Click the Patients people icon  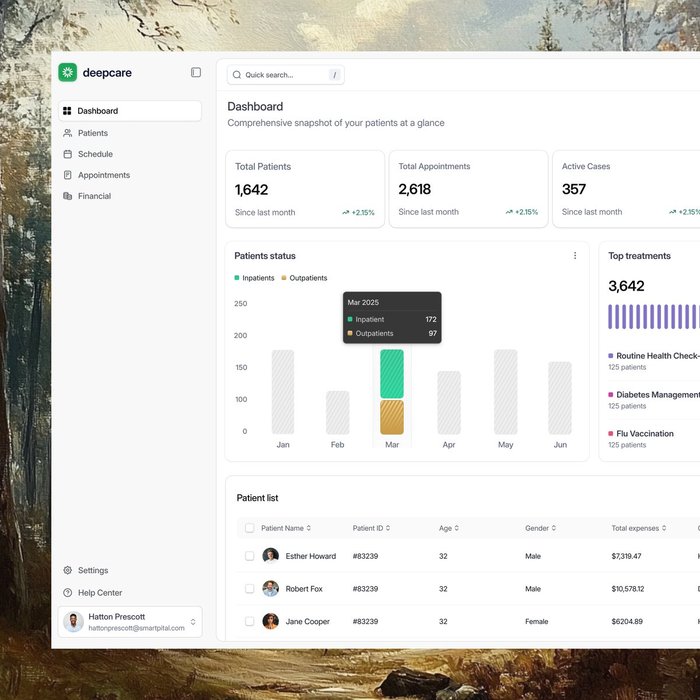67,133
